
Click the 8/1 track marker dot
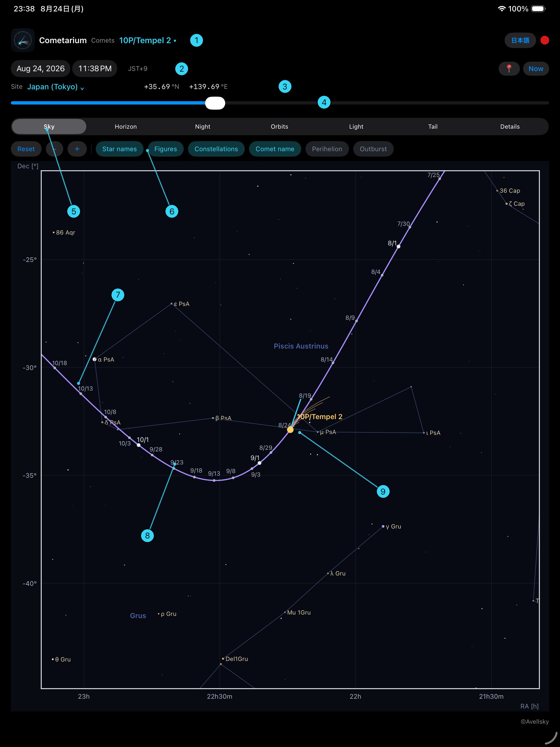[x=398, y=246]
